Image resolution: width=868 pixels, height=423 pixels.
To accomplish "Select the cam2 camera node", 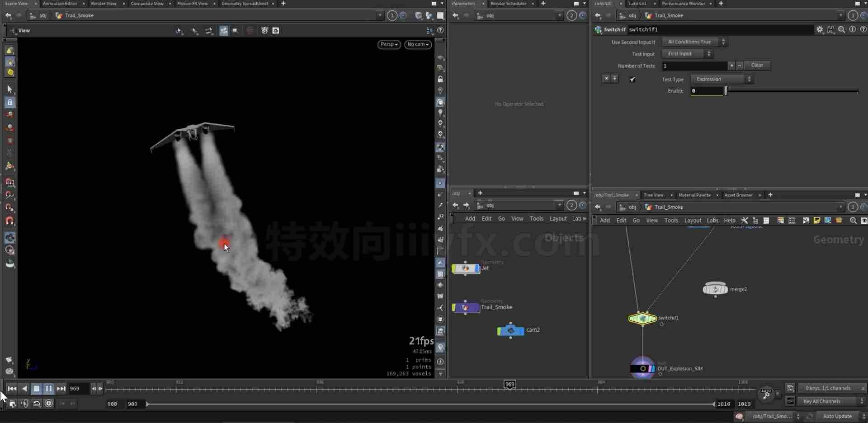I will [511, 330].
